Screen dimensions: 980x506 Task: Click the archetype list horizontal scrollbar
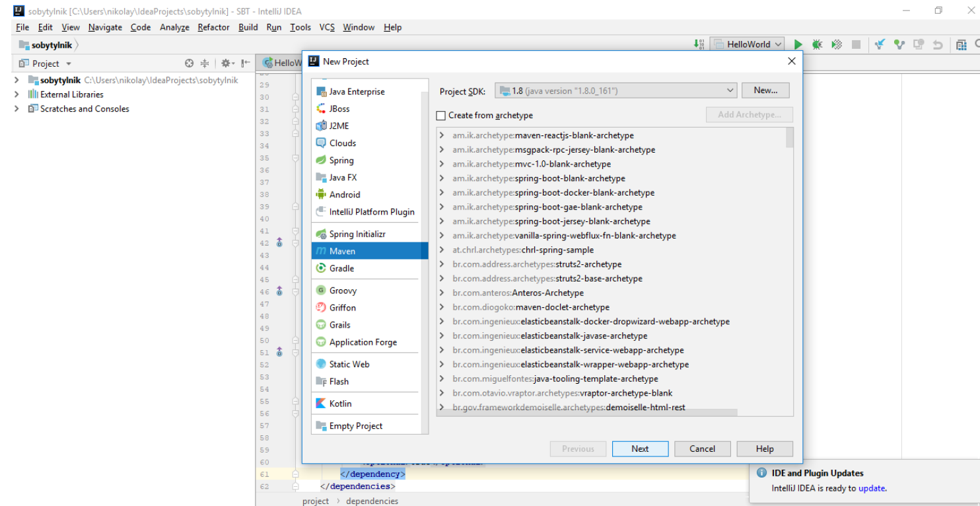(x=588, y=413)
